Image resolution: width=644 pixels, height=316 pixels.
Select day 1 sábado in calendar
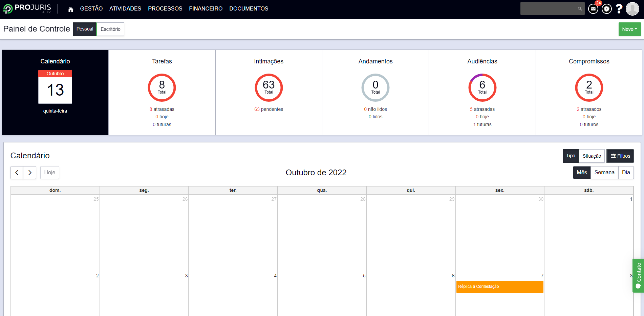click(x=631, y=199)
